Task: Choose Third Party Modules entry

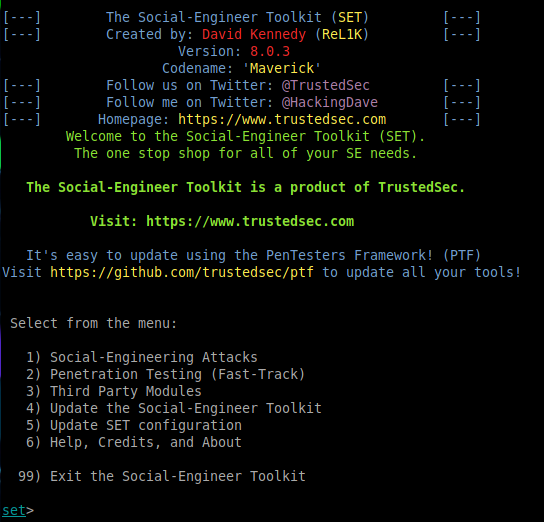Action: [113, 392]
